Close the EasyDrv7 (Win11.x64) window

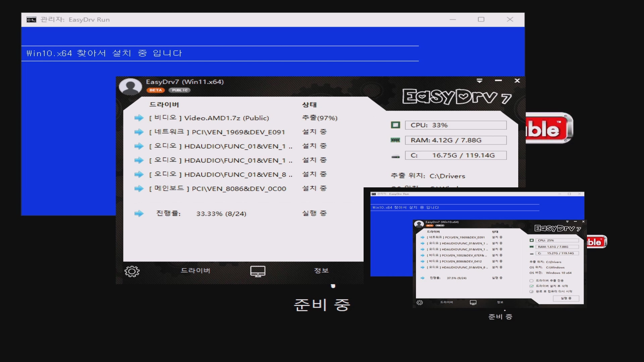(x=517, y=81)
